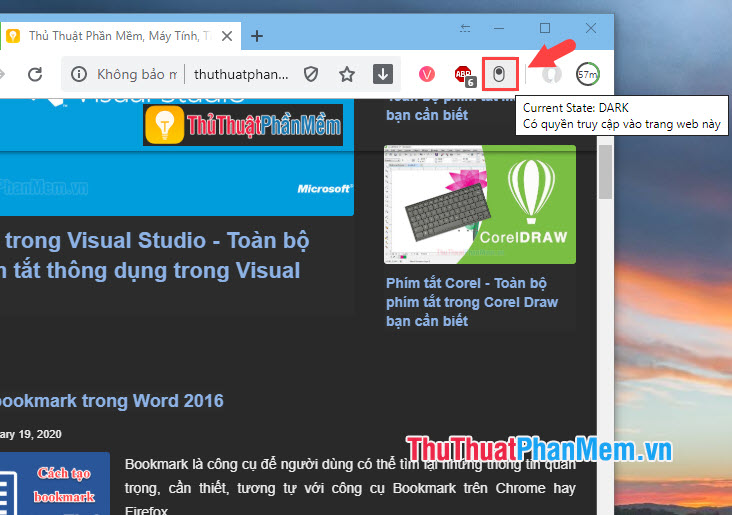Open a new tab with the plus button
Viewport: 732px width, 515px height.
pos(257,36)
